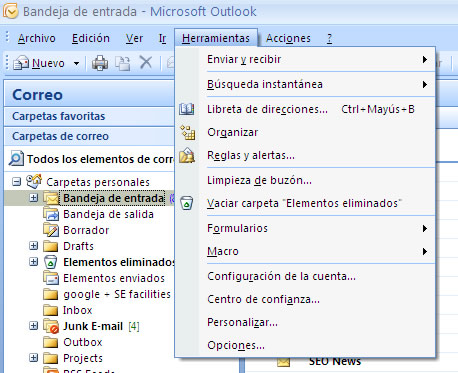
Task: Click the Projects folder icon
Action: 51,358
